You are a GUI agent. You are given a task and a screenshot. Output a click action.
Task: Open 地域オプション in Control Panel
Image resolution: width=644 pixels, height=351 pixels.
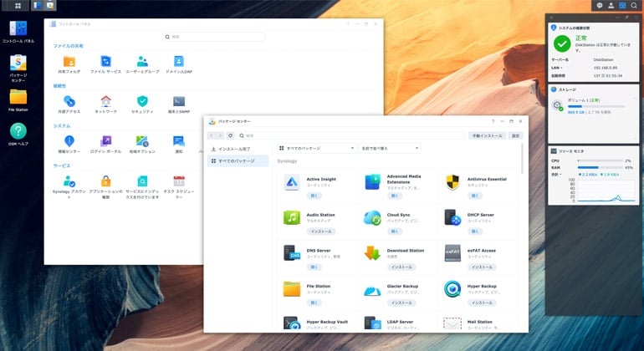pyautogui.click(x=142, y=141)
